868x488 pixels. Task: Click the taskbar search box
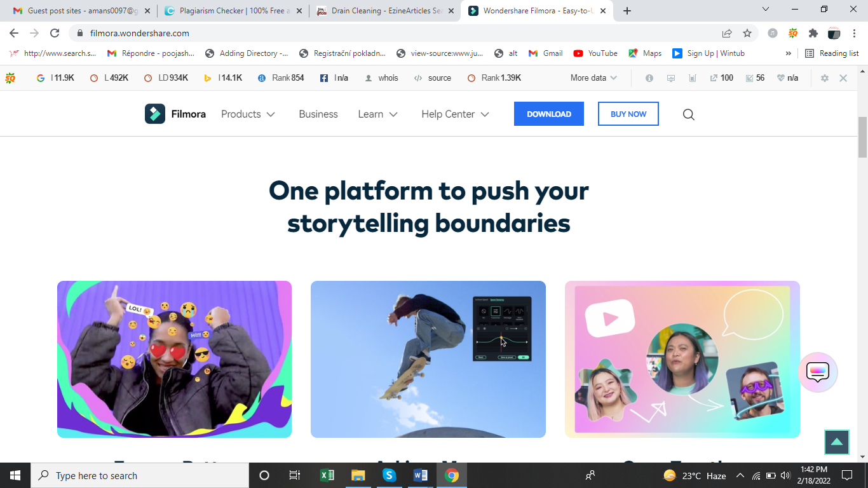[139, 475]
